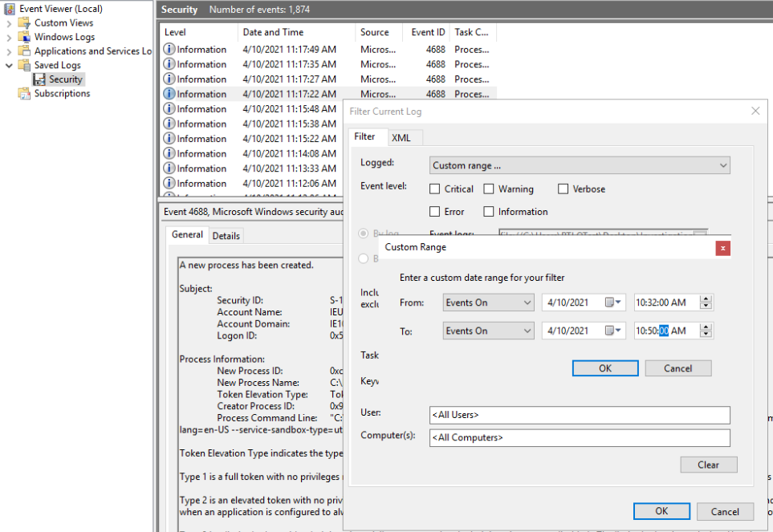773x532 pixels.
Task: Click the Subscriptions icon in tree
Action: 24,94
